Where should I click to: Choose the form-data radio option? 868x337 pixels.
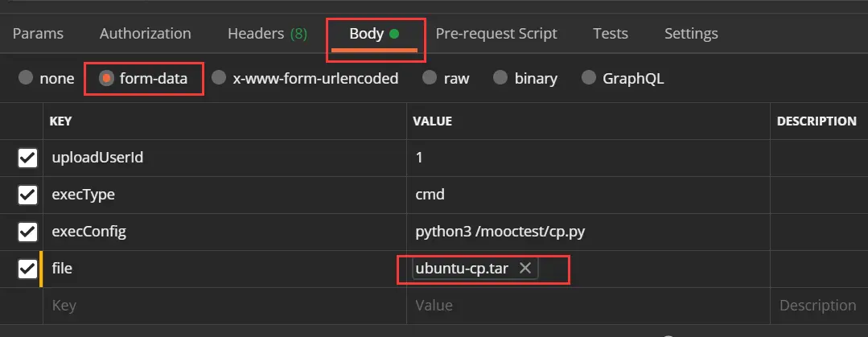[x=105, y=78]
